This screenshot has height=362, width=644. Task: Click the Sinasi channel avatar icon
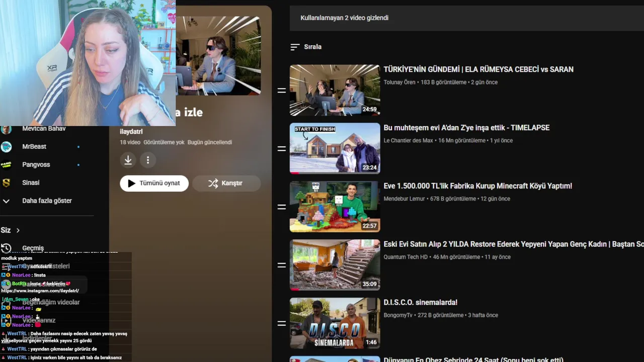point(6,183)
